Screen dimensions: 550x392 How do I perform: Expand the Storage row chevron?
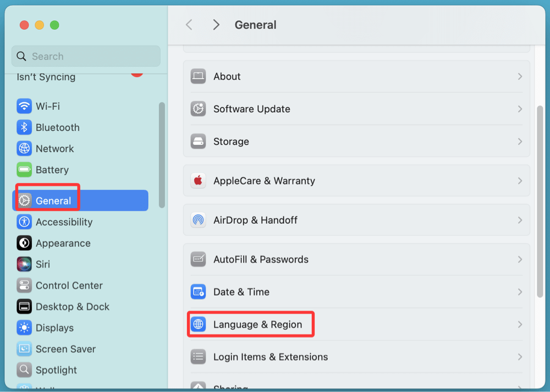coord(520,141)
